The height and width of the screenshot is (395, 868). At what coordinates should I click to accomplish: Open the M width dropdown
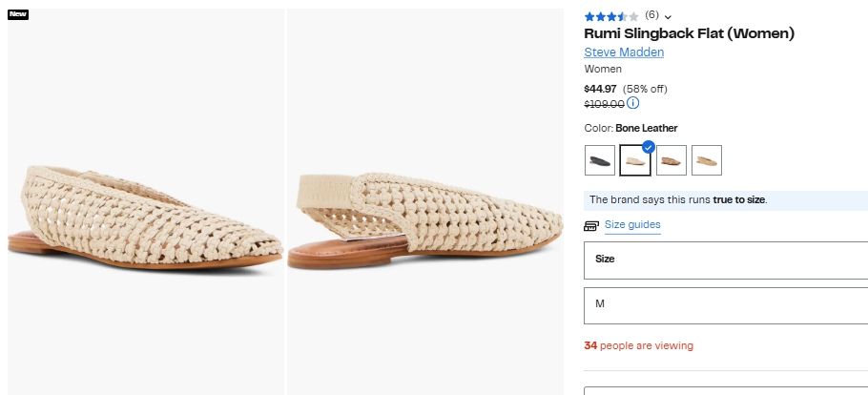[725, 304]
